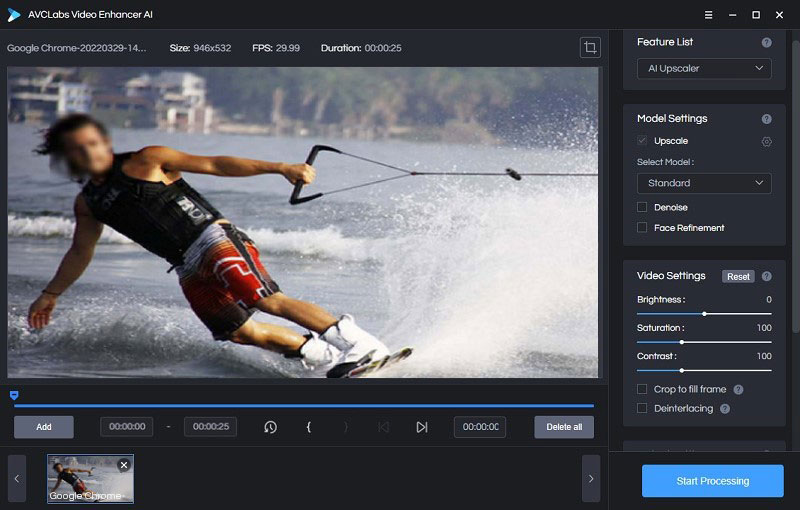Image resolution: width=800 pixels, height=510 pixels.
Task: Click the crop tool icon
Action: pos(590,47)
